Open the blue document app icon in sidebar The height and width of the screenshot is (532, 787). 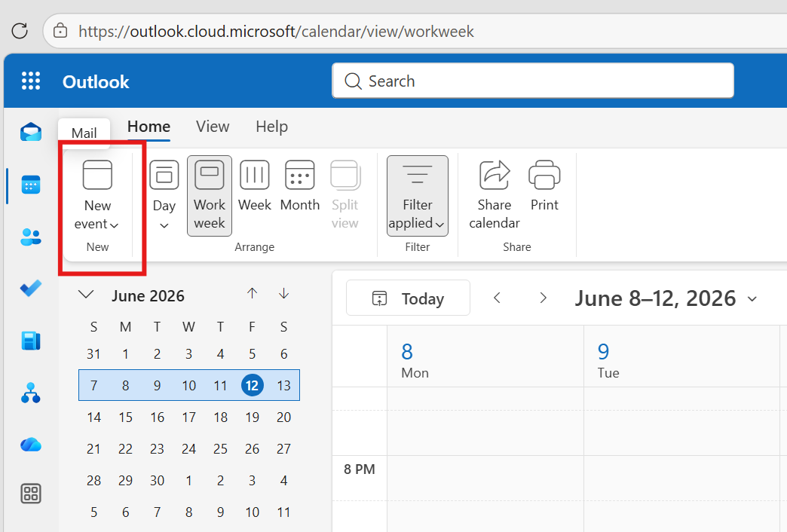pyautogui.click(x=31, y=341)
